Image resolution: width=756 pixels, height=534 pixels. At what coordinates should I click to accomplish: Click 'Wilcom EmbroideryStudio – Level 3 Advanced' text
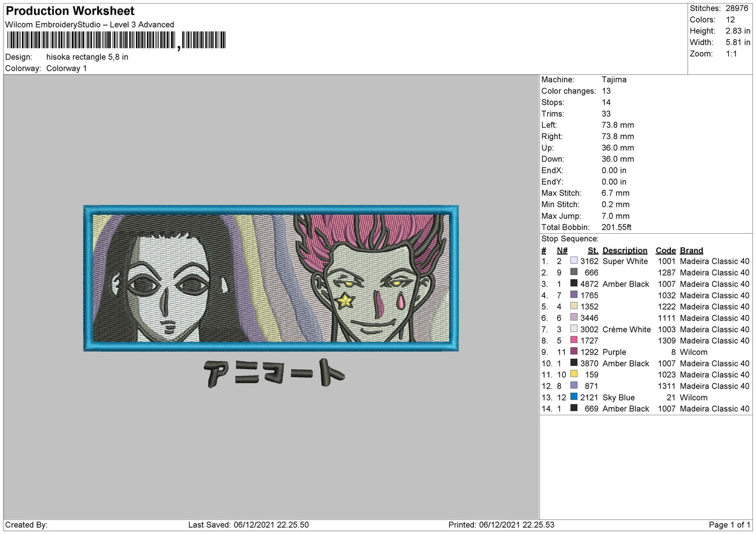point(89,25)
